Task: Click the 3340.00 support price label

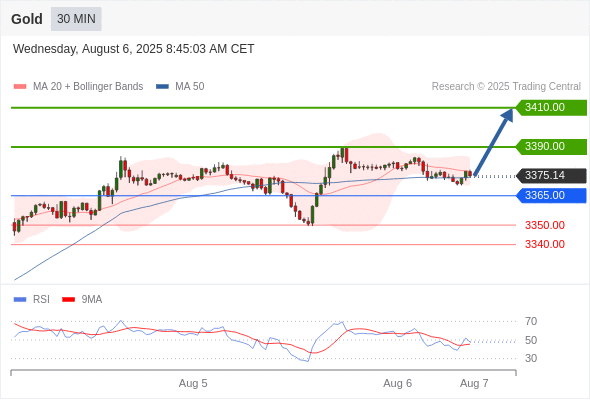Action: (x=545, y=244)
